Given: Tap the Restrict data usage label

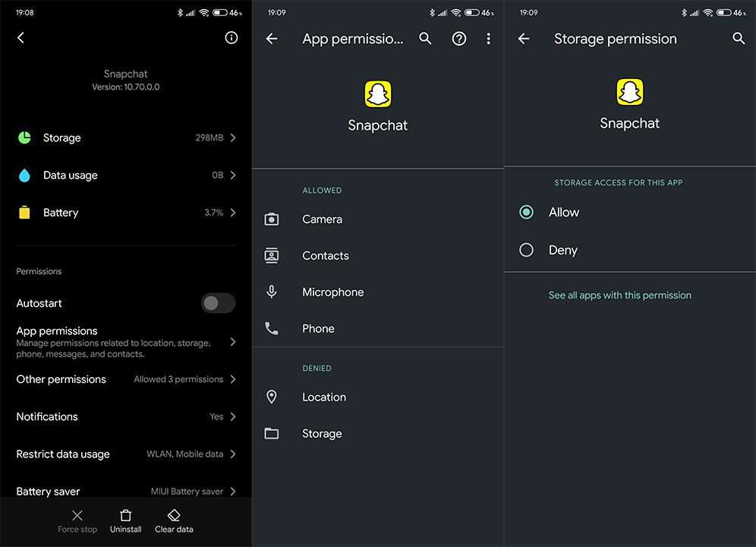Looking at the screenshot, I should coord(63,454).
